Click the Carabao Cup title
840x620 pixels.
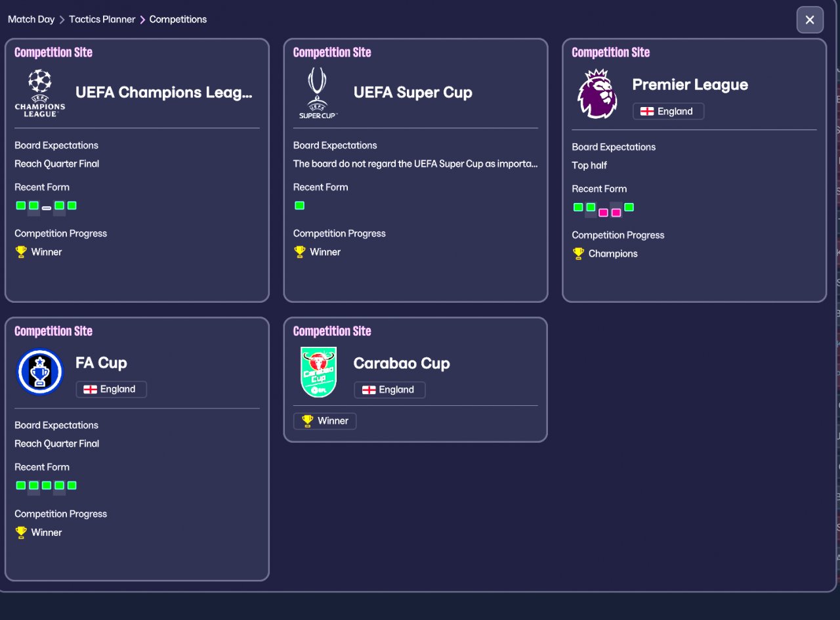pyautogui.click(x=402, y=363)
